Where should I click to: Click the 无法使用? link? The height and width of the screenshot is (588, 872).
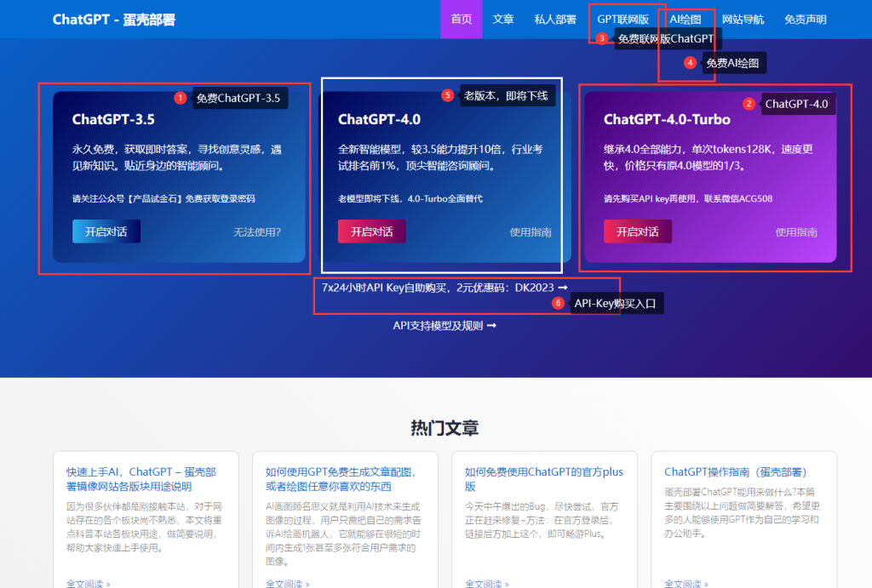click(x=257, y=232)
